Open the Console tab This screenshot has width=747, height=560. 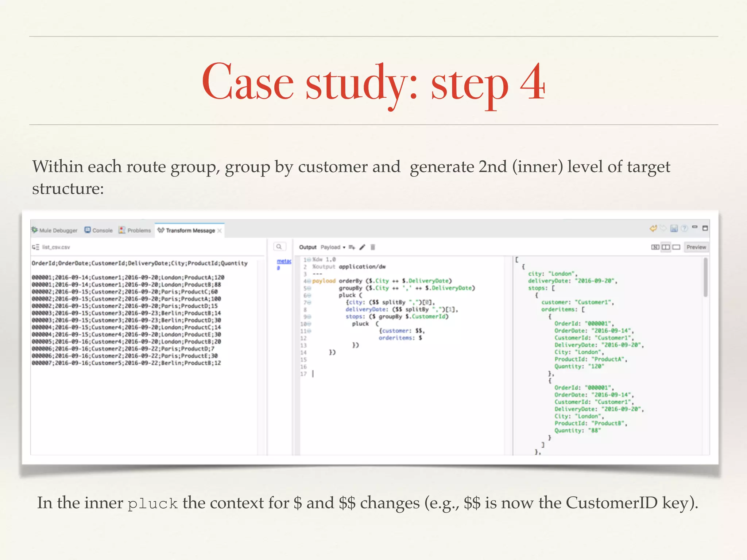click(x=98, y=230)
